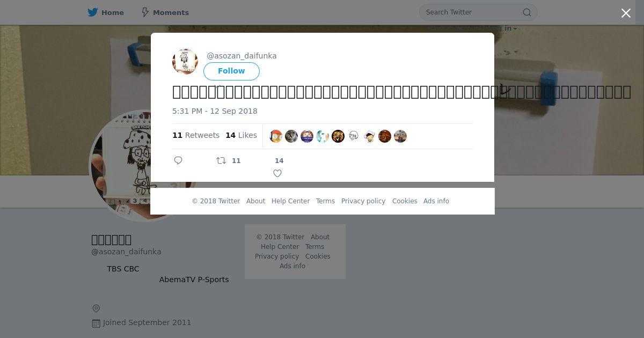The width and height of the screenshot is (644, 338).
Task: Open Help Center link in modal footer
Action: 290,201
